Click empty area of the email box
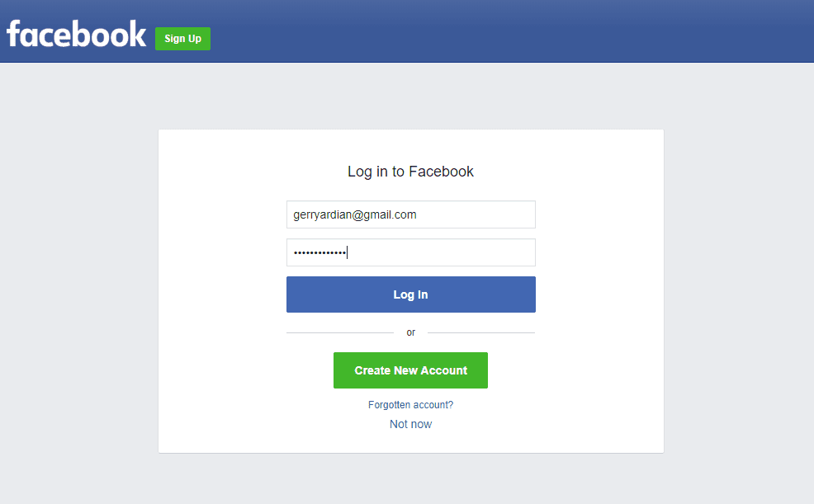Viewport: 814px width, 504px height. tap(475, 214)
